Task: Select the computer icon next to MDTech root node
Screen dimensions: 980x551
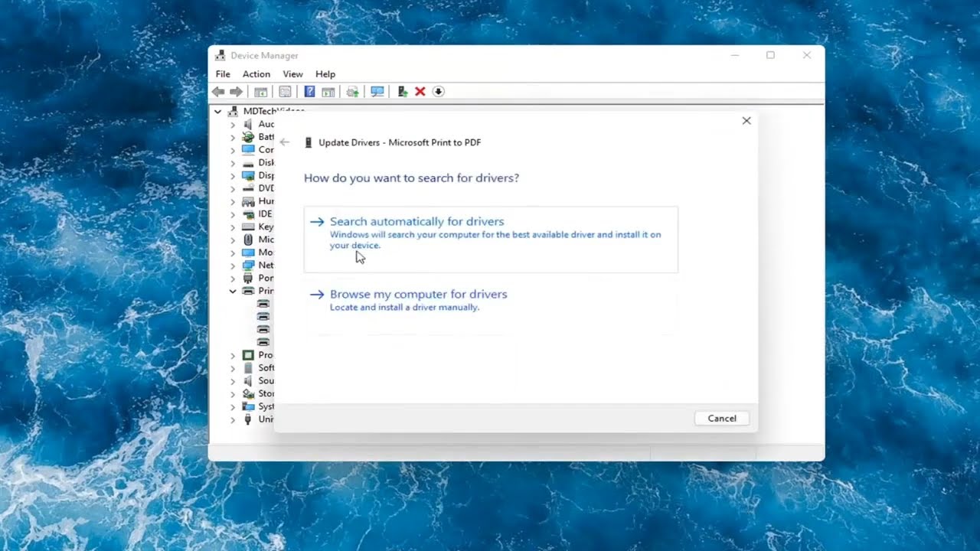Action: pyautogui.click(x=234, y=112)
